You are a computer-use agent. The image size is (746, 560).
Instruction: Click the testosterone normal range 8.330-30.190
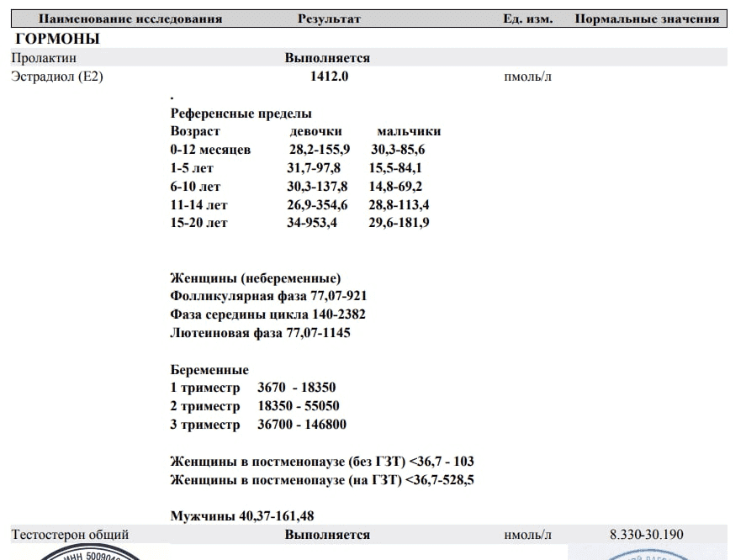pyautogui.click(x=647, y=535)
